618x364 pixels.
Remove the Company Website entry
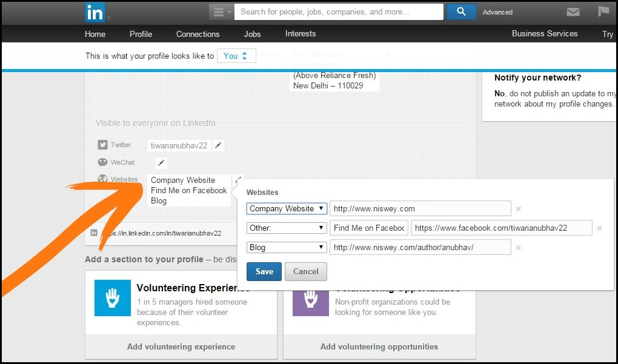pos(518,209)
